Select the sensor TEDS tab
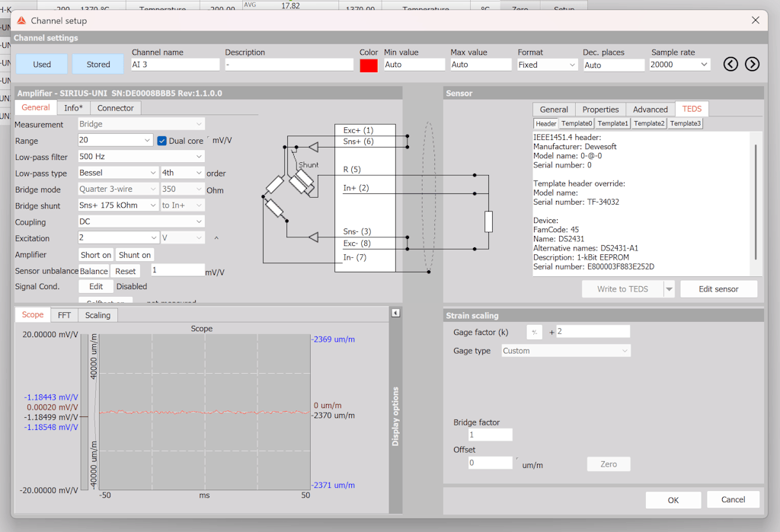The image size is (780, 532). pos(692,109)
